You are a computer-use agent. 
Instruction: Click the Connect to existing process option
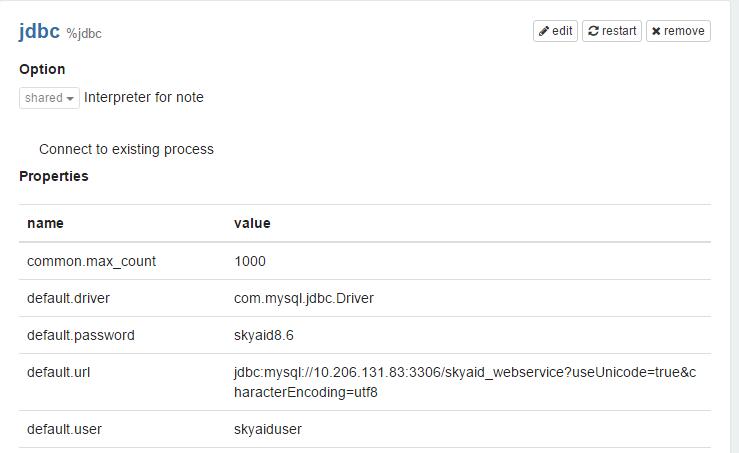click(x=126, y=149)
